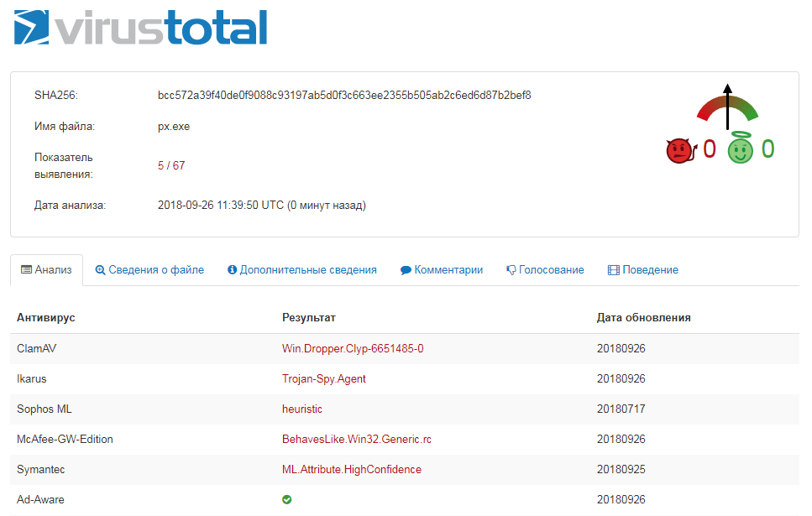Image resolution: width=812 pixels, height=516 pixels.
Task: Click the list icon beside Анализ
Action: [x=26, y=269]
